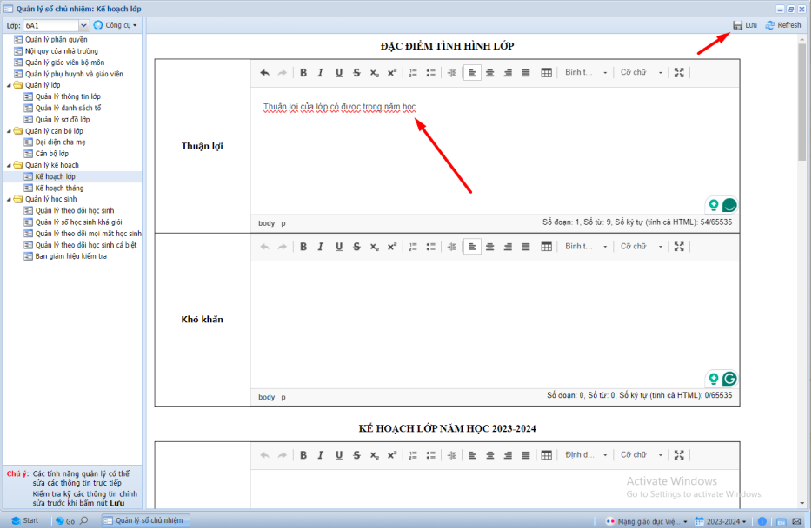Select Quản lý phân quyền tree item

(x=56, y=39)
